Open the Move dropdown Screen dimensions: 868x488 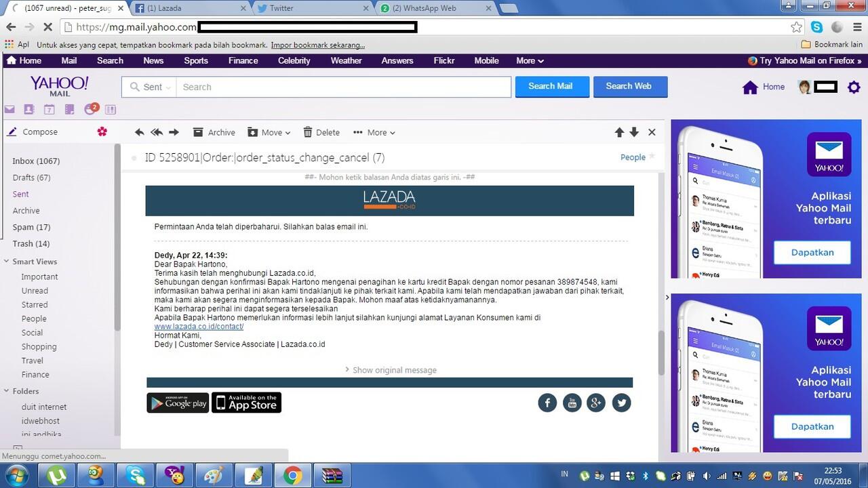point(269,132)
